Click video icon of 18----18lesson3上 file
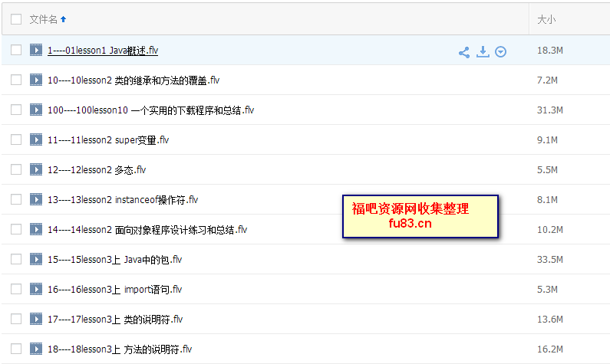Screen dimensions: 610x364 coord(36,349)
